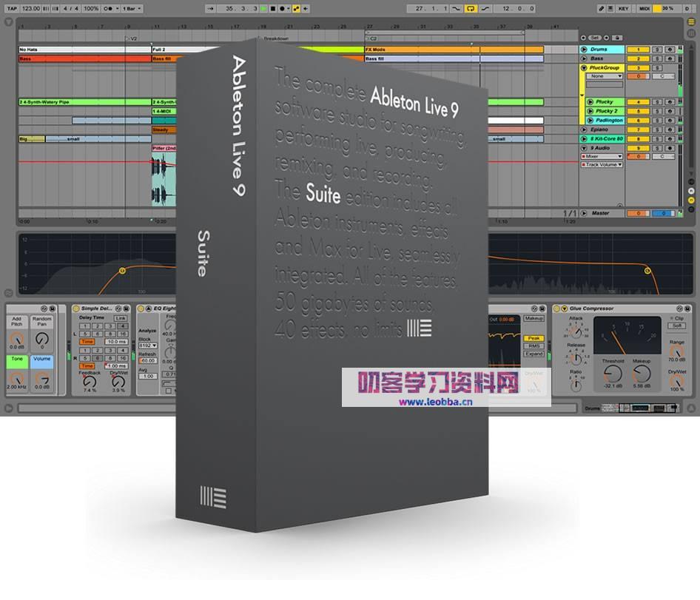Unfold the Epiano track
The width and height of the screenshot is (700, 600).
pos(584,129)
